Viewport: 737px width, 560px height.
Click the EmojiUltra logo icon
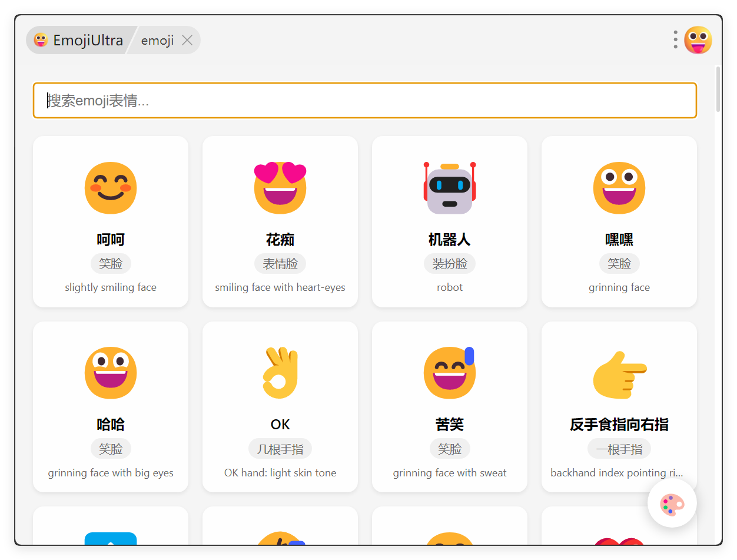coord(41,40)
